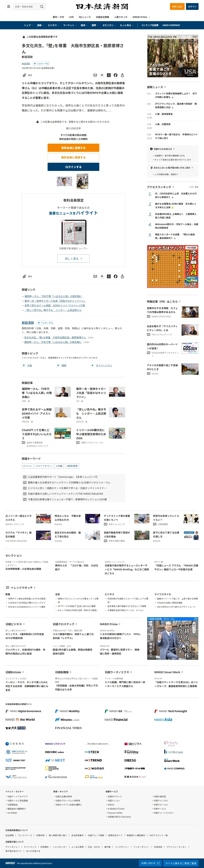This screenshot has height=868, width=204.
Task: Select the #筋原章博 keyword tag
Action: [72, 466]
